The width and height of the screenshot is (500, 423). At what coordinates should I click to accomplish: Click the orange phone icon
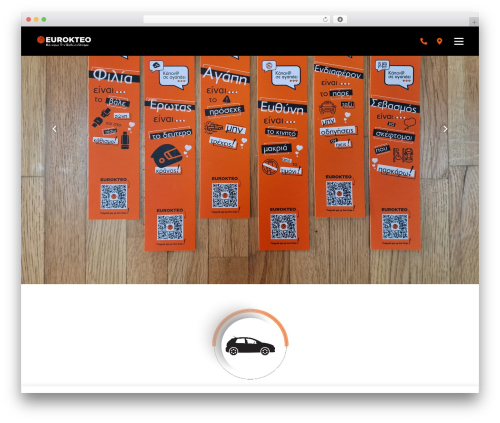click(424, 41)
